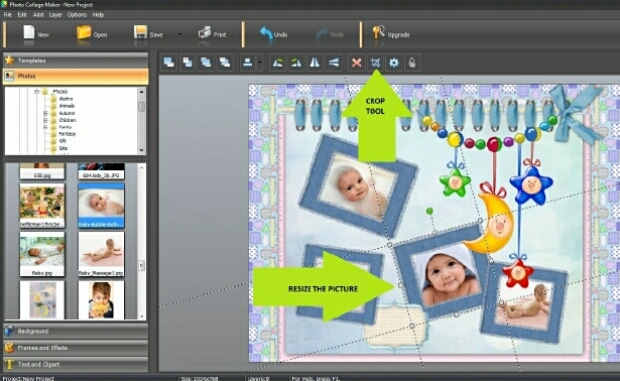Open the Options menu

click(77, 15)
